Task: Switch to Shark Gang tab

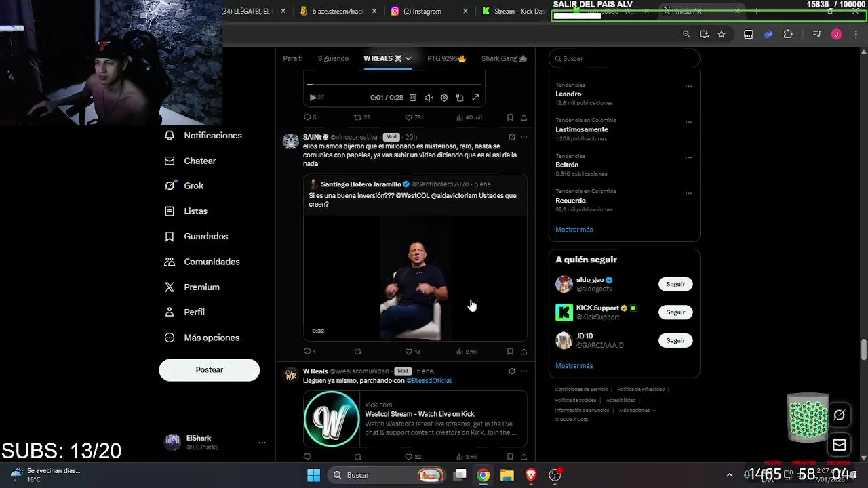Action: [x=504, y=58]
